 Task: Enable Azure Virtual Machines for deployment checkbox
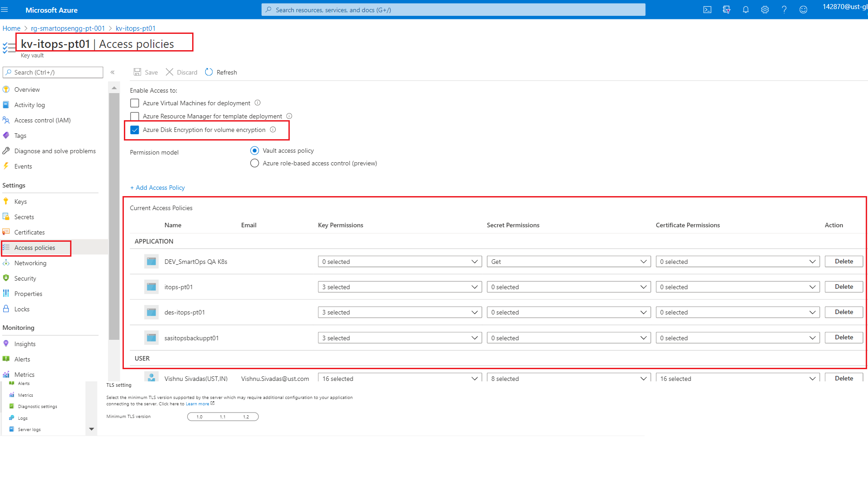pyautogui.click(x=135, y=103)
